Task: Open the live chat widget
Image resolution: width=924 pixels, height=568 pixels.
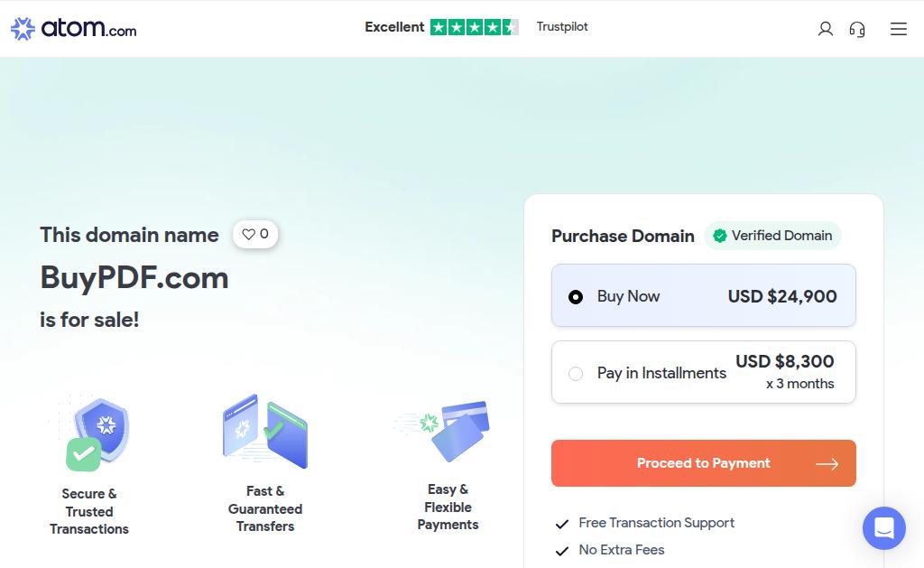Action: pos(883,528)
